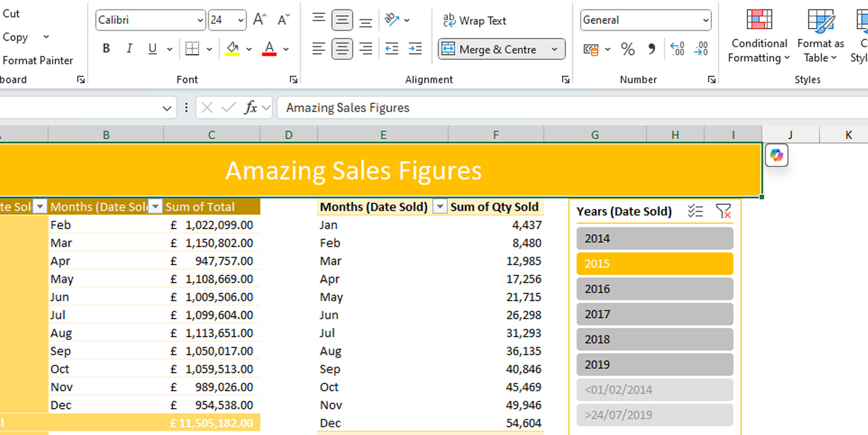The height and width of the screenshot is (435, 868).
Task: Increase the cell indent
Action: pos(415,49)
